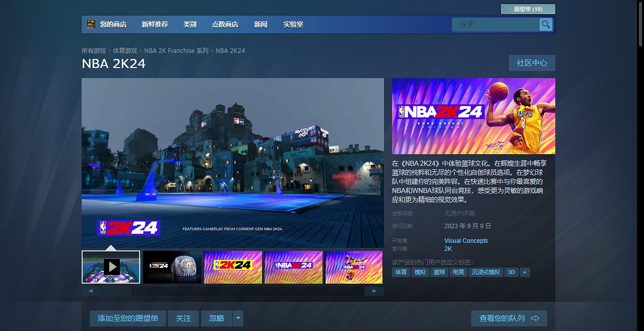Play the NBA 2K24 trailer via play icon
644x331 pixels.
[x=110, y=267]
